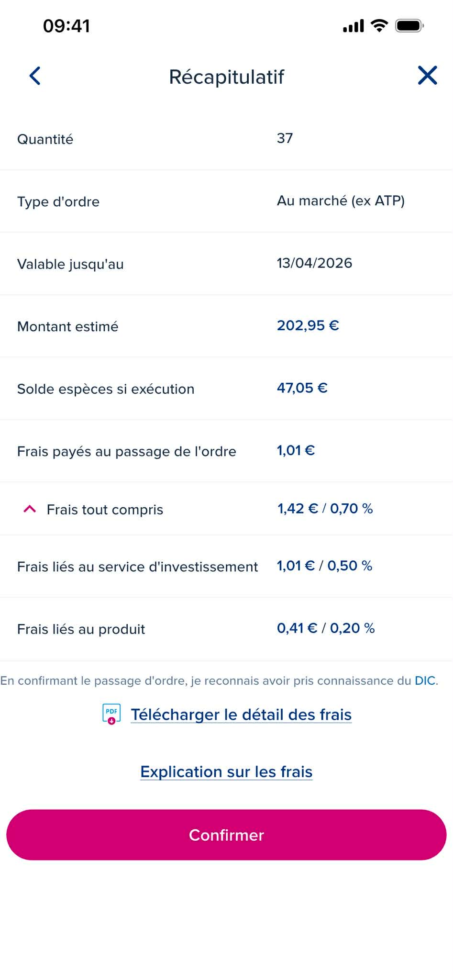The image size is (453, 980).
Task: Open Télécharger le détail des frais link
Action: pos(241,714)
